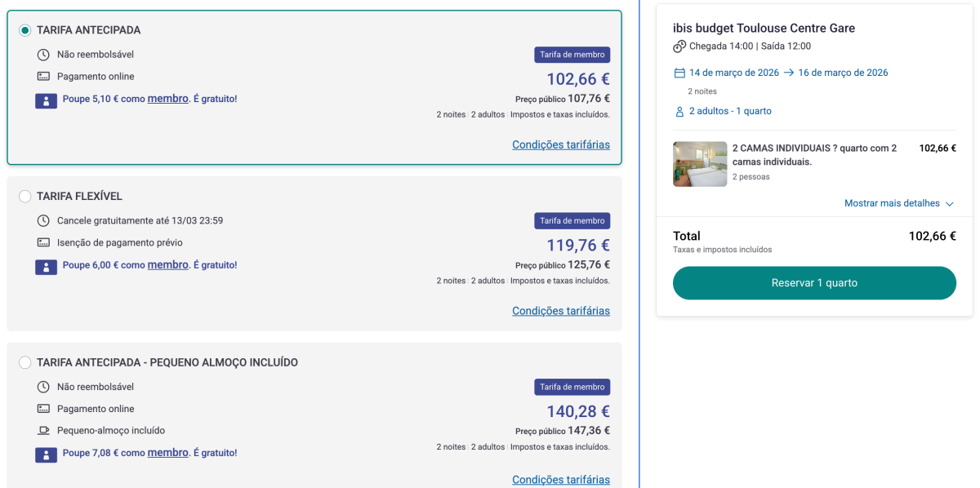
Task: Click the chevron next to Mostrar mais detalhes
Action: coord(949,204)
